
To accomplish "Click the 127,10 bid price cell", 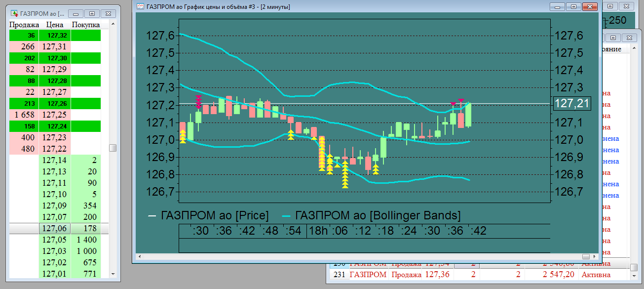I will (x=55, y=194).
